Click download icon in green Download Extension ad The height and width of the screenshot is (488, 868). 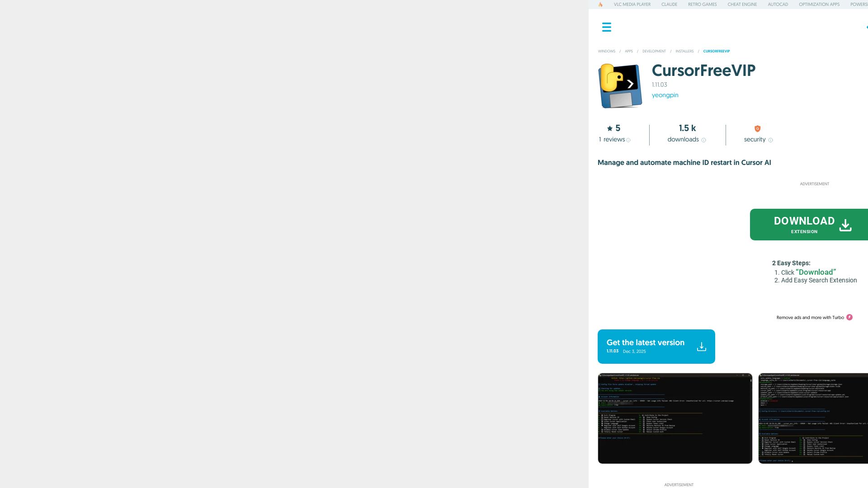coord(845,225)
